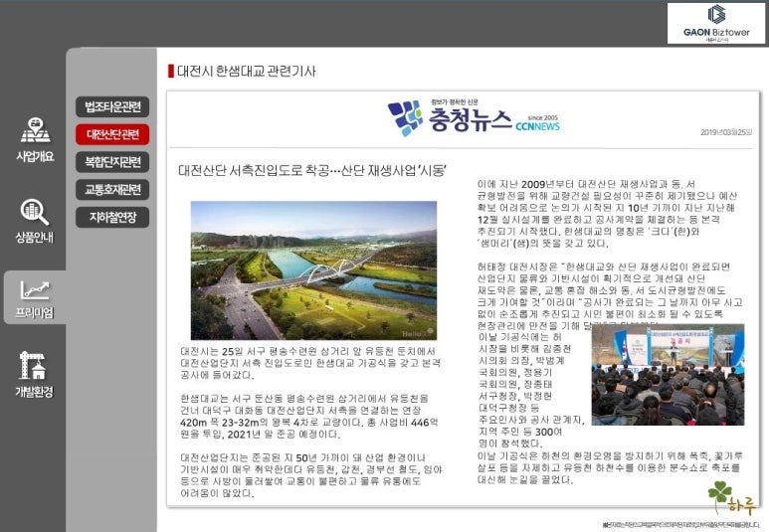Go to 교통호재관련 section
The height and width of the screenshot is (532, 769).
click(112, 189)
